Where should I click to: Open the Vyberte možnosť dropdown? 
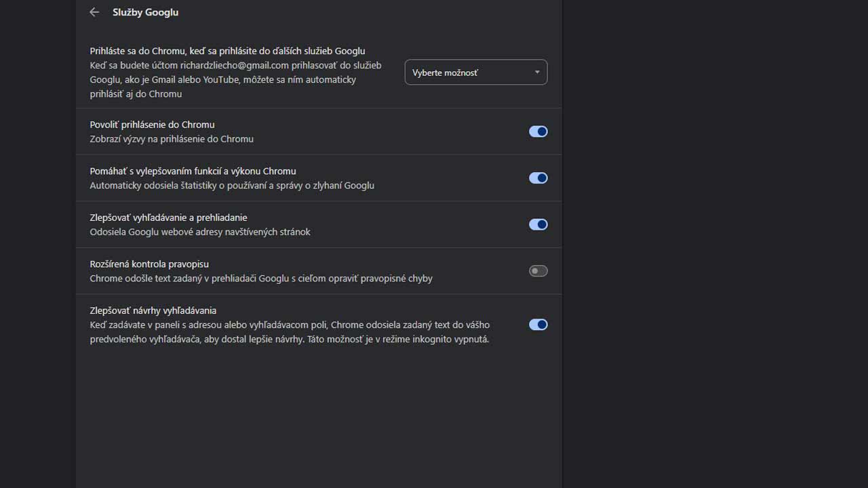pyautogui.click(x=476, y=73)
